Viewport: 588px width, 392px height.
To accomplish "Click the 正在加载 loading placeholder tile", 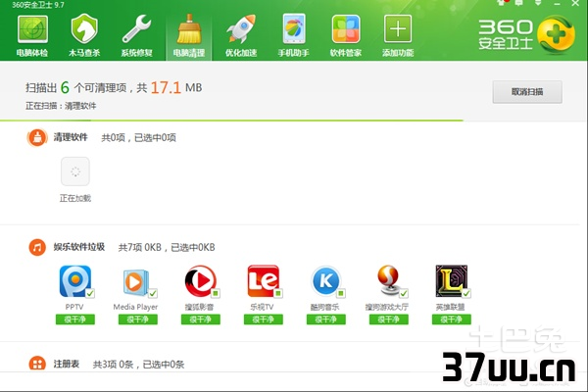I will point(75,171).
